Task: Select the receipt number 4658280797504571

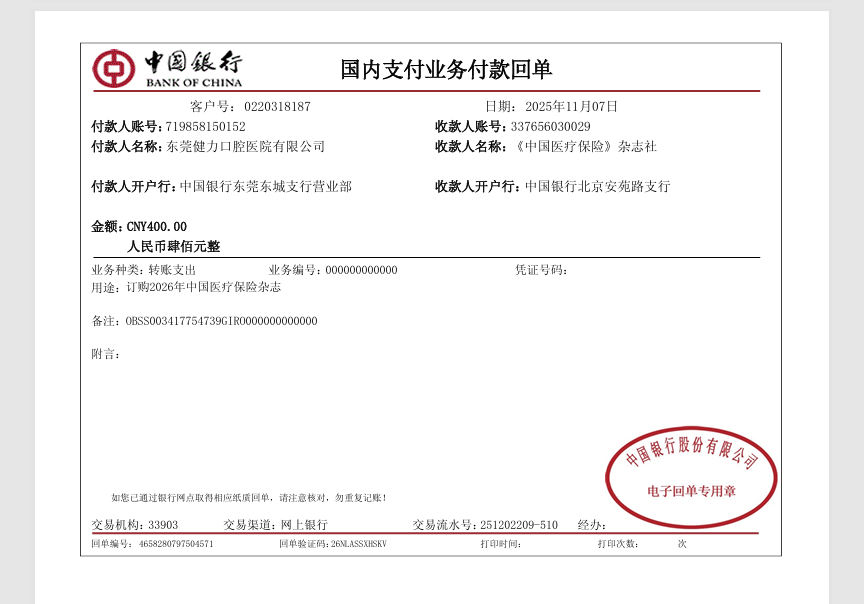Action: (x=175, y=544)
